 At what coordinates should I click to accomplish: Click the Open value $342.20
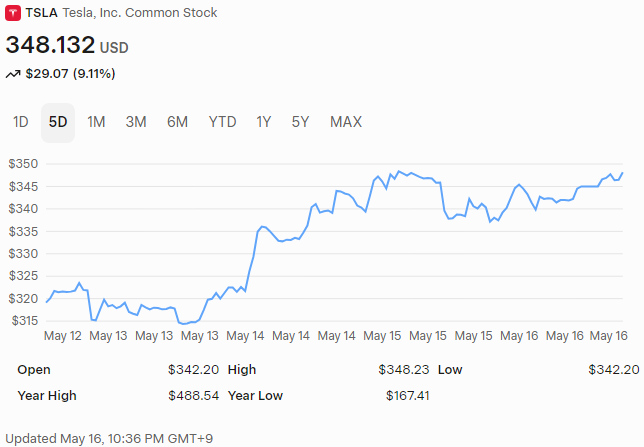(x=193, y=369)
